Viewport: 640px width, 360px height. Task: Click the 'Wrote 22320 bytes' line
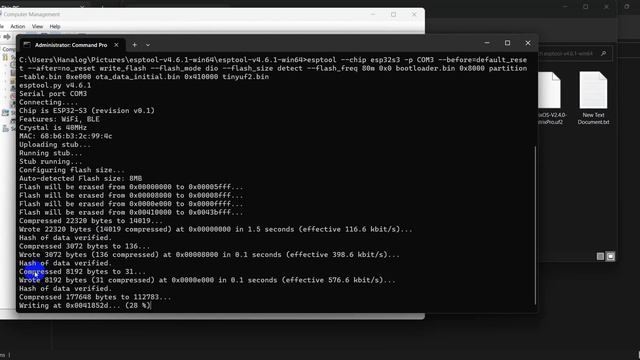(216, 229)
